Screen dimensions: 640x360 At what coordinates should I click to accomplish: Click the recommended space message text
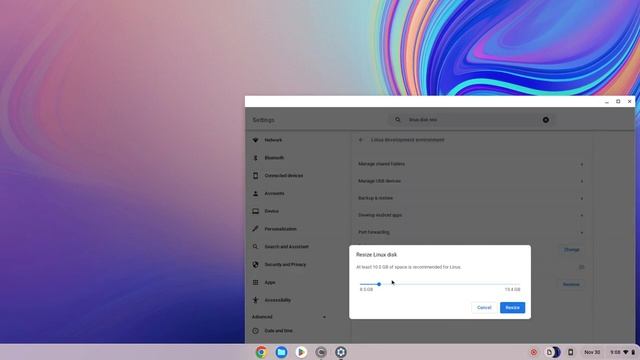(x=409, y=267)
